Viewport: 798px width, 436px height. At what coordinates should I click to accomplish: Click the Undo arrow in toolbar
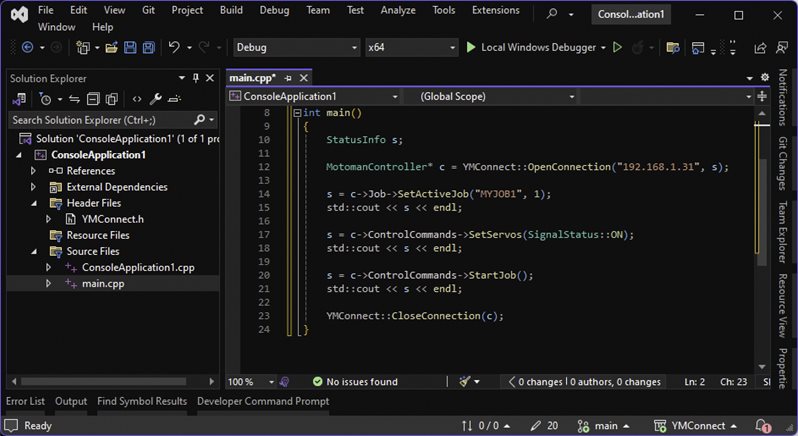[x=175, y=48]
